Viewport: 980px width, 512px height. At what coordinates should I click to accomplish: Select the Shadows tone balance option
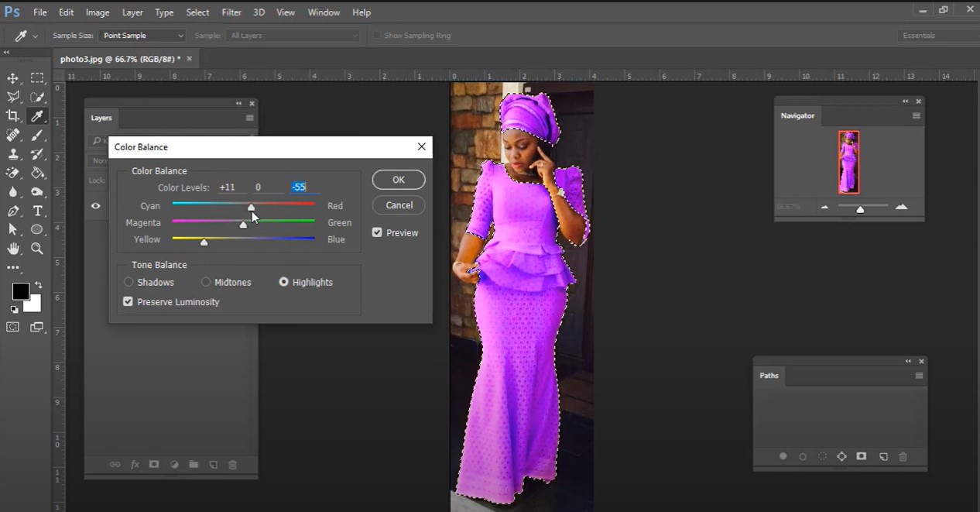pos(129,283)
